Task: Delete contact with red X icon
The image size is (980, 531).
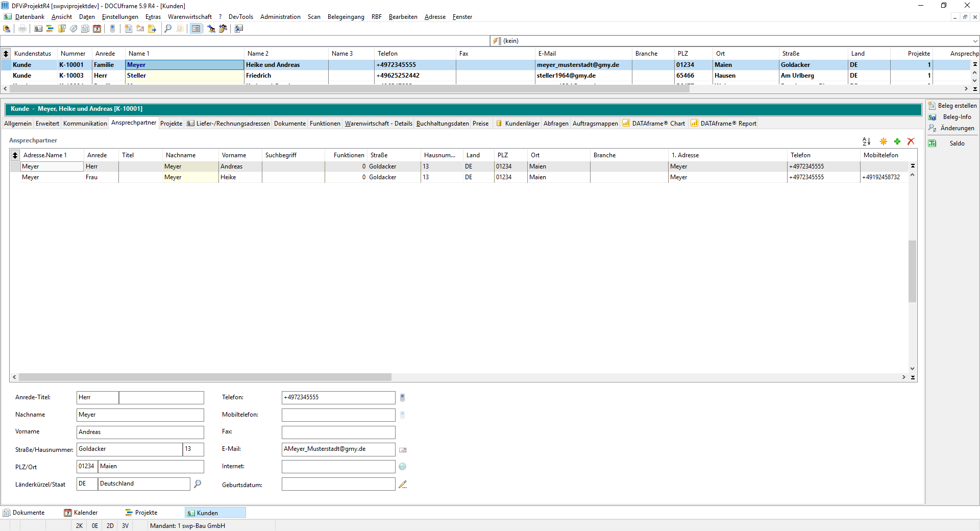Action: pyautogui.click(x=911, y=141)
